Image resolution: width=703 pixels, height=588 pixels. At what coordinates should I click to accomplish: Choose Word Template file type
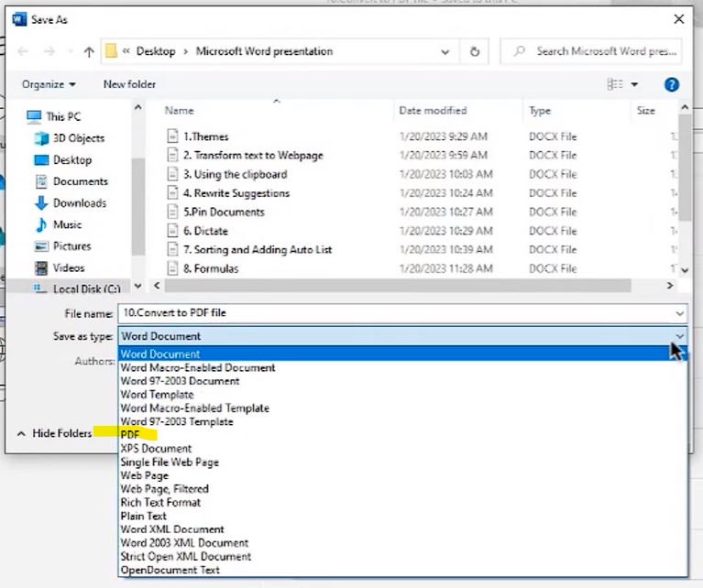402,395
